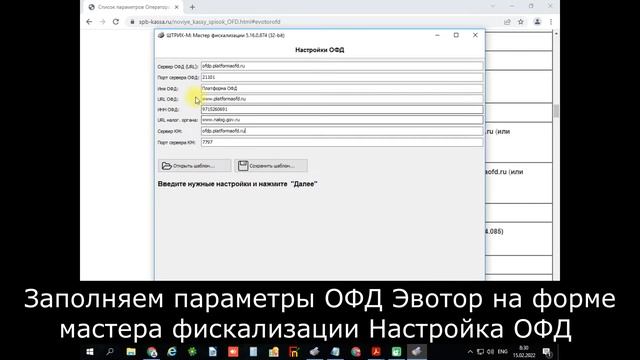This screenshot has height=360, width=640.
Task: Click the text "Введите нужные настройки и нажмите Далее"
Action: pyautogui.click(x=238, y=184)
